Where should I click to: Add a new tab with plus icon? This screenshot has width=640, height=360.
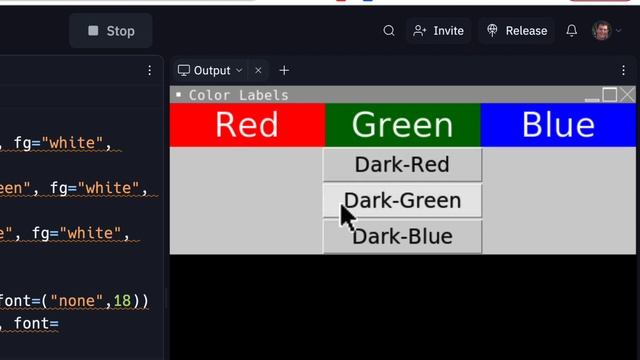[x=284, y=71]
